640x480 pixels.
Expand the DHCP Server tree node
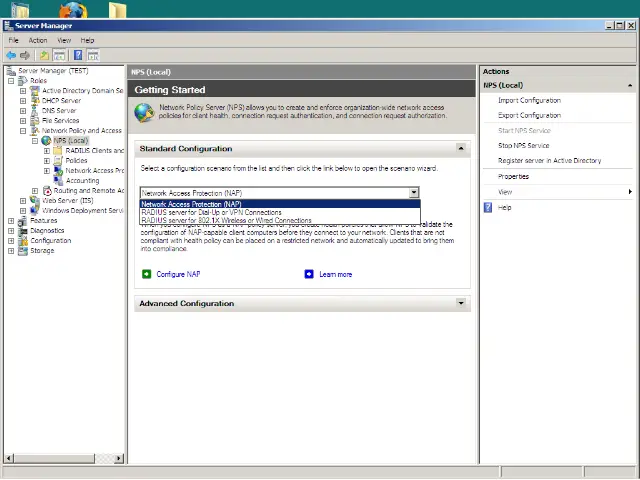[23, 101]
